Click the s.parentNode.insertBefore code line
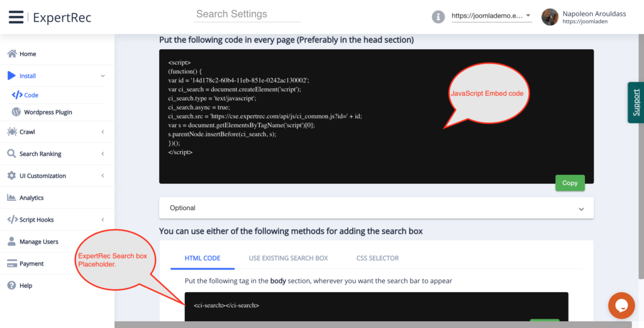Viewport: 644px width, 328px height. (222, 134)
